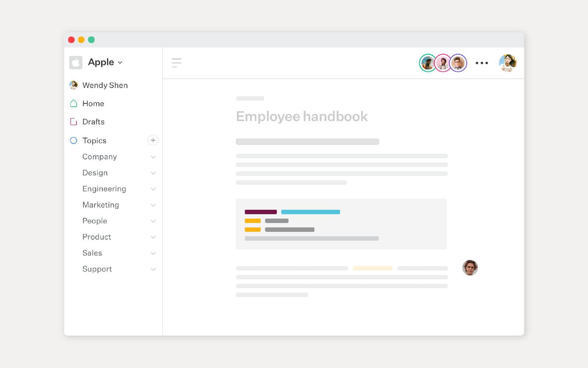Click the Apple workspace logo icon

(76, 63)
